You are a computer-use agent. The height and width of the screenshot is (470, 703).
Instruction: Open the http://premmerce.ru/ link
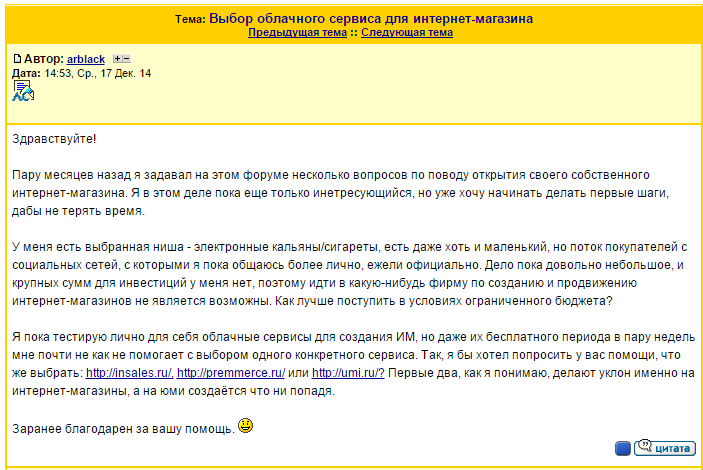(231, 373)
